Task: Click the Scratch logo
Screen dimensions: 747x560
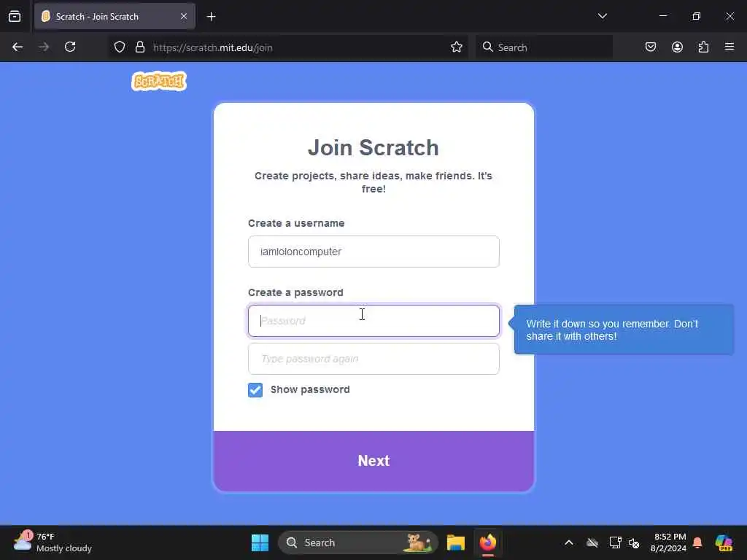Action: point(159,81)
